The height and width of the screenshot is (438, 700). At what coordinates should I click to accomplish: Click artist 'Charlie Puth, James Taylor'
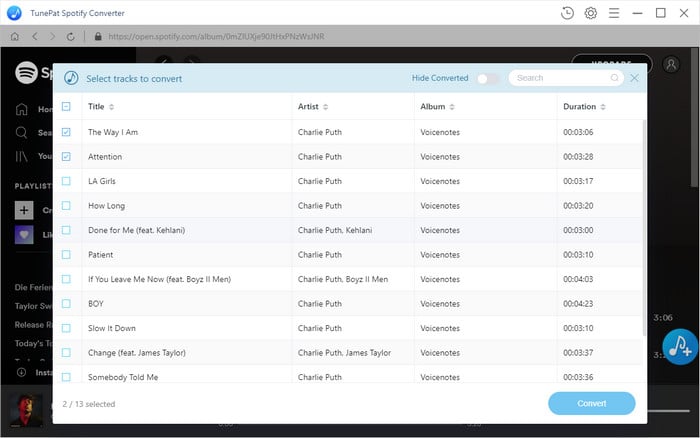click(344, 353)
